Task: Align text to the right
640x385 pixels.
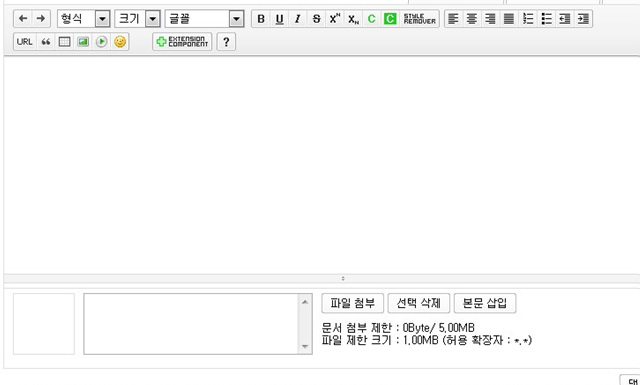Action: (490, 19)
